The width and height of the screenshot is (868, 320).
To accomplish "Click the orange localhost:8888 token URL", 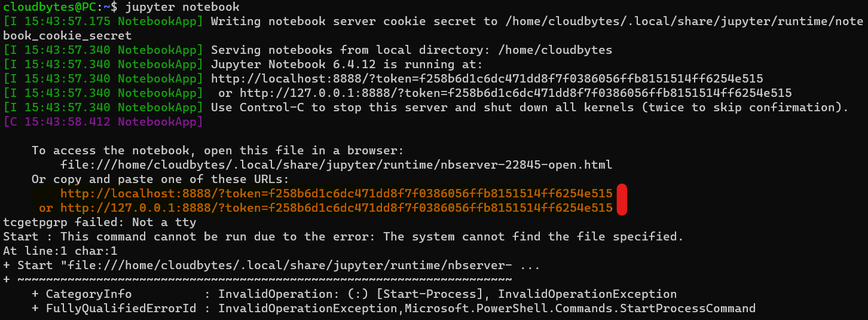I will point(336,193).
